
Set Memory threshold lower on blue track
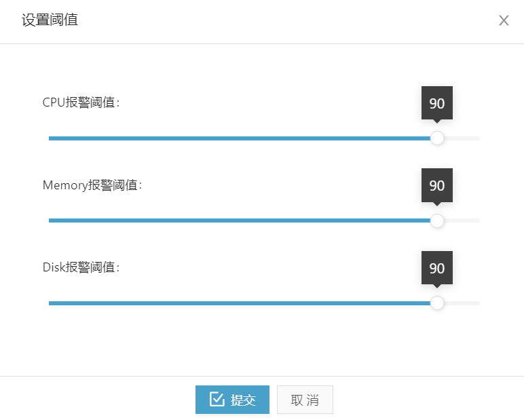(x=240, y=221)
